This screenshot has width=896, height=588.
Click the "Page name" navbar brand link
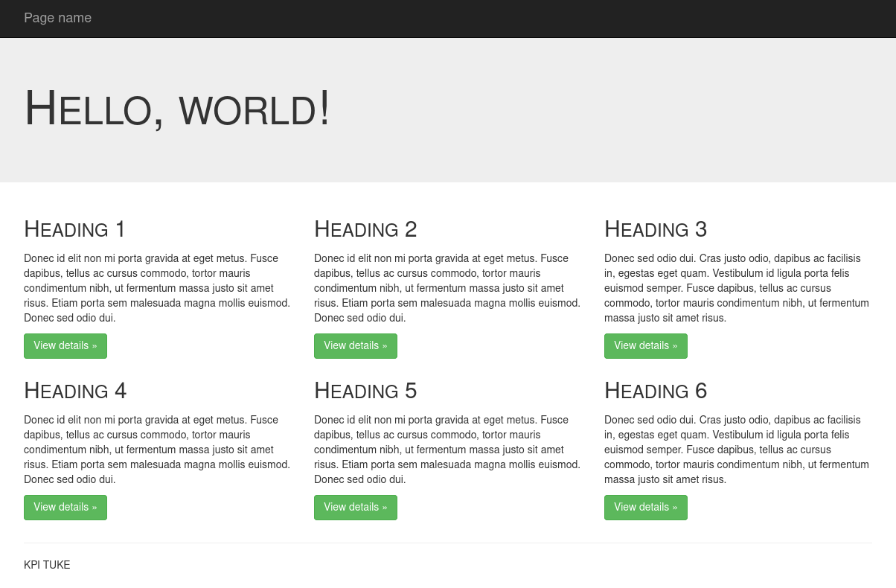[57, 18]
